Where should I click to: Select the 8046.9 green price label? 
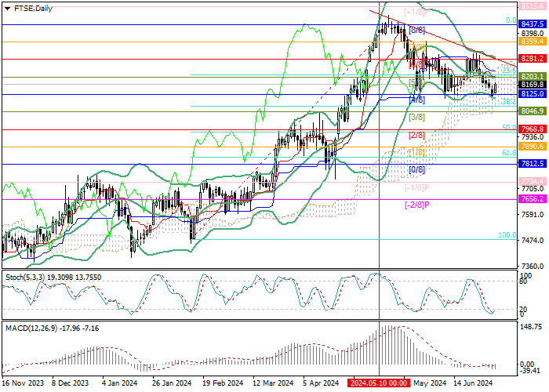(x=533, y=111)
